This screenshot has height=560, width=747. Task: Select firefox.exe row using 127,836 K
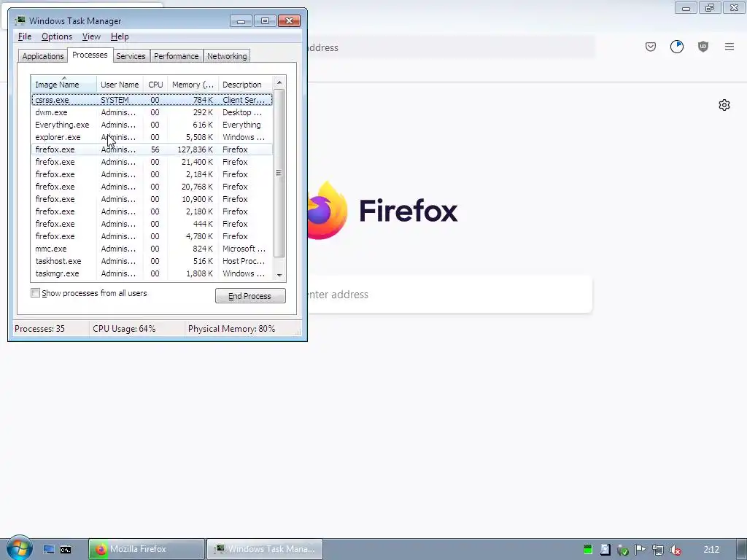coord(152,149)
